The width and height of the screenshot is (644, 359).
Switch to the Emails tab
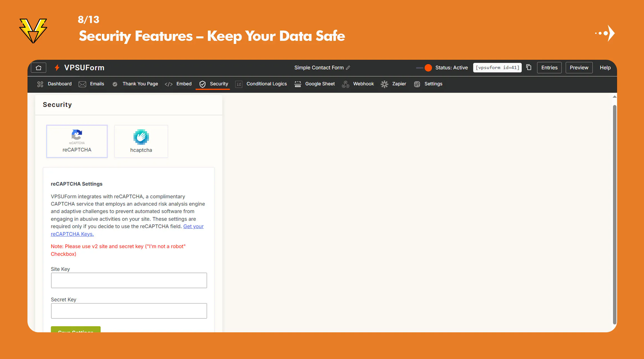click(97, 84)
